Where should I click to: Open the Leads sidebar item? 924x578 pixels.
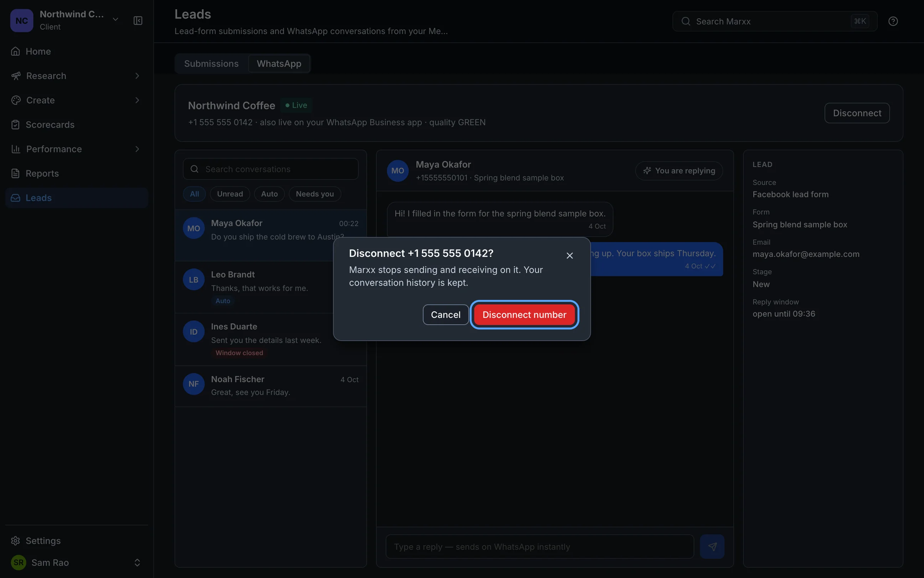[x=77, y=198]
